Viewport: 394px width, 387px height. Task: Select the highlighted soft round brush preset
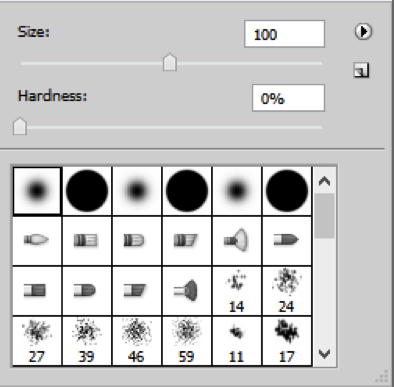(x=37, y=191)
